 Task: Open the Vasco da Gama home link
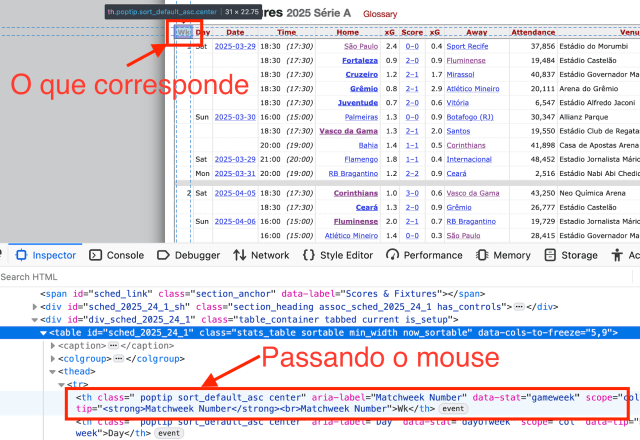[x=349, y=131]
